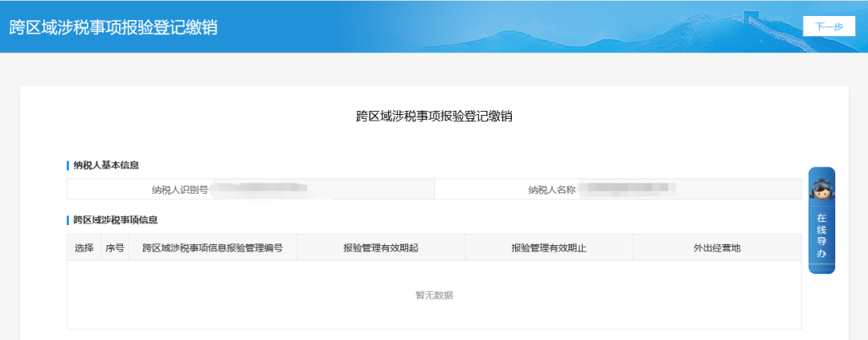This screenshot has width=868, height=340.
Task: Click the blue header title 跨区域涉税事项报验登记缴销
Action: pyautogui.click(x=113, y=27)
